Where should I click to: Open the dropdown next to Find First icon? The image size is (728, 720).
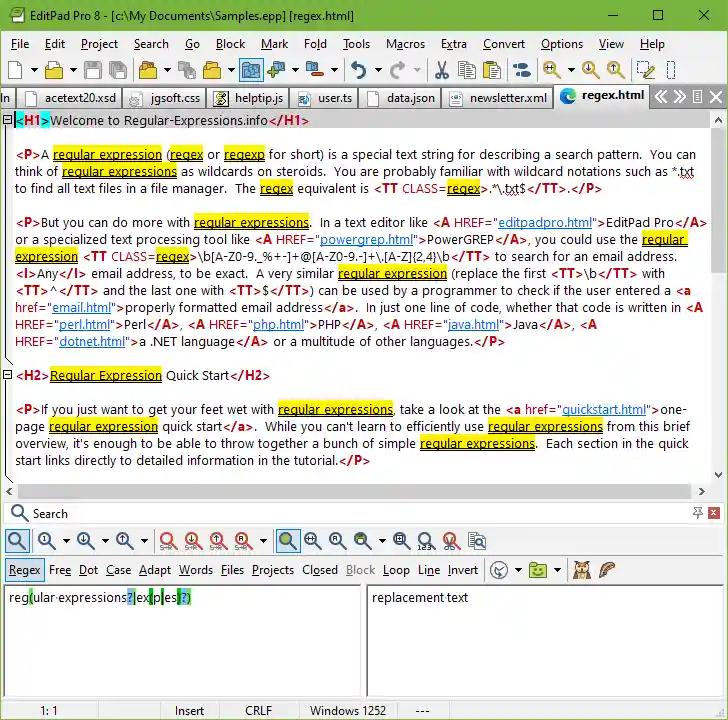click(66, 541)
